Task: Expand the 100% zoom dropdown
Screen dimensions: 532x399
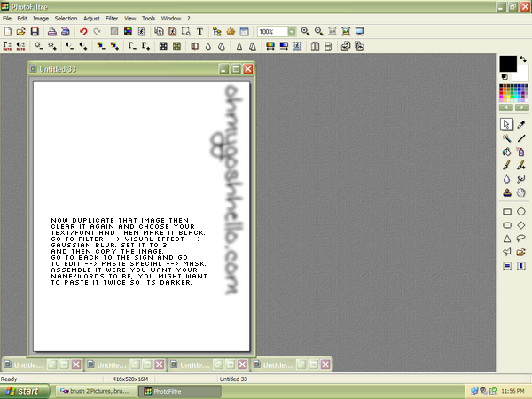Action: coord(292,32)
